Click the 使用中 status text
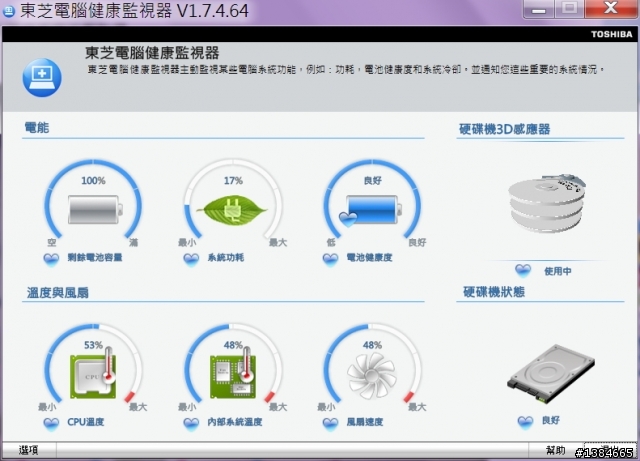640x461 pixels. [558, 271]
